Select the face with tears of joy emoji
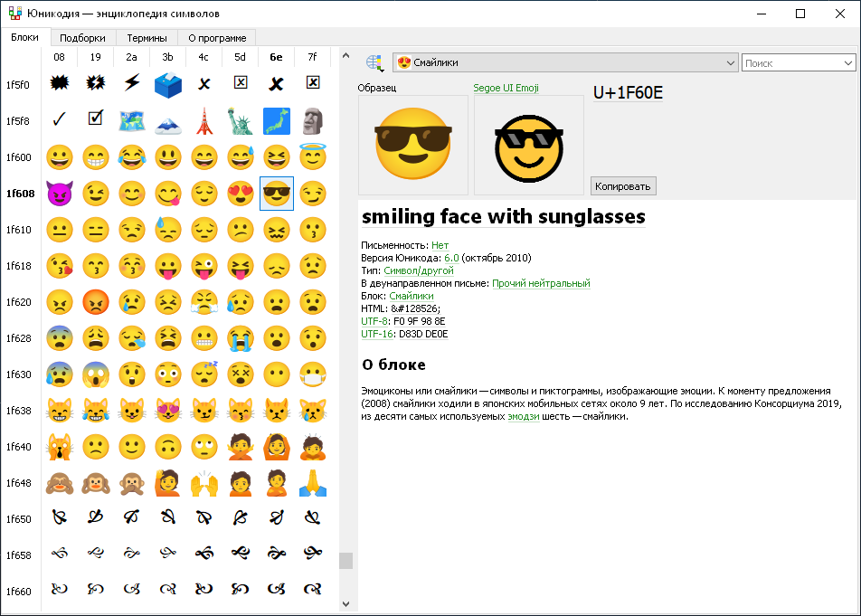Image resolution: width=861 pixels, height=616 pixels. click(x=132, y=157)
